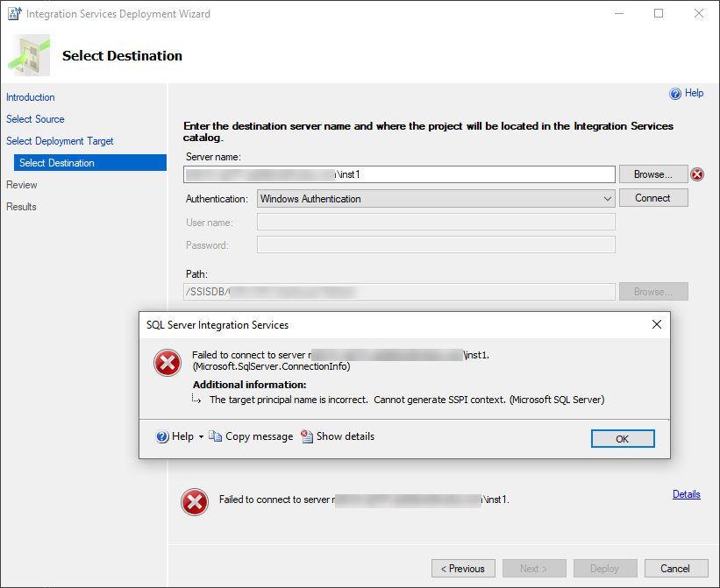Go to the Select Source step
Screen dimensions: 720x588
[x=35, y=119]
